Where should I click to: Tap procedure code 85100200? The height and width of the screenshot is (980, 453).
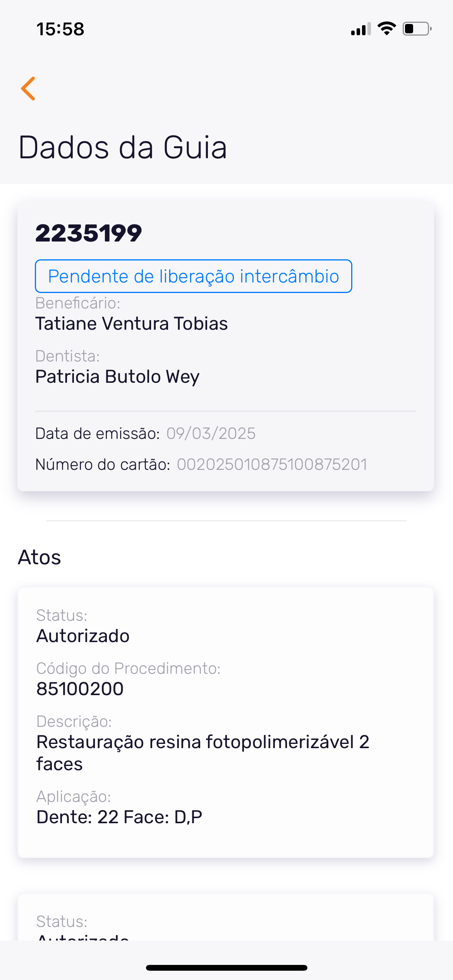point(80,689)
